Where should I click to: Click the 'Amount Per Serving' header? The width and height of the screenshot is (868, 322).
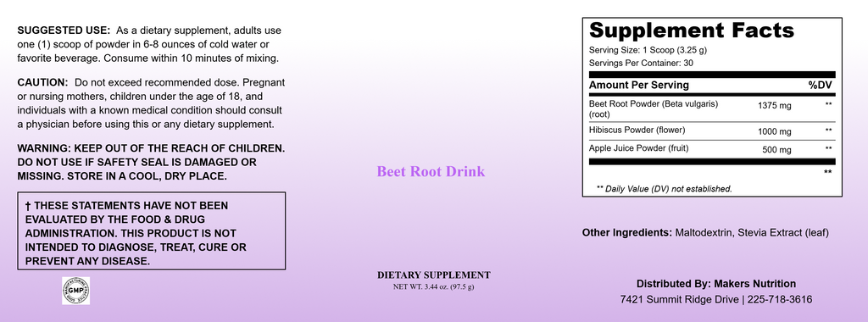[x=639, y=86]
